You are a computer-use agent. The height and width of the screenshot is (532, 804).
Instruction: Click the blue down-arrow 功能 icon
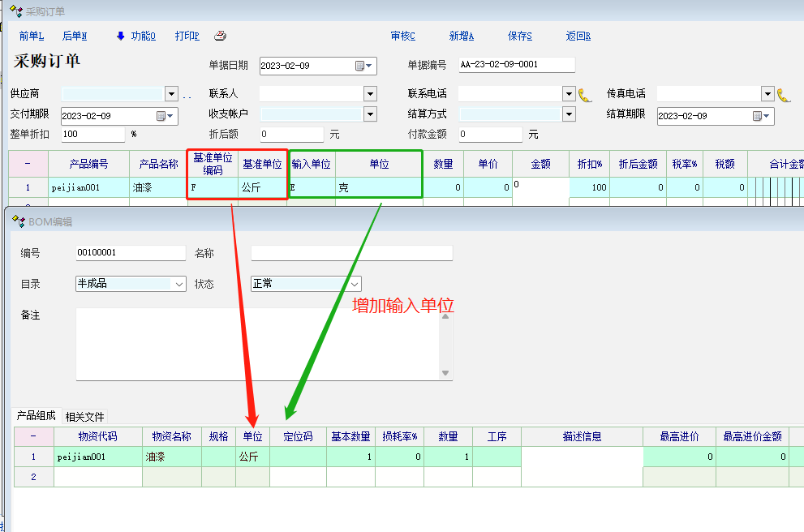[121, 36]
